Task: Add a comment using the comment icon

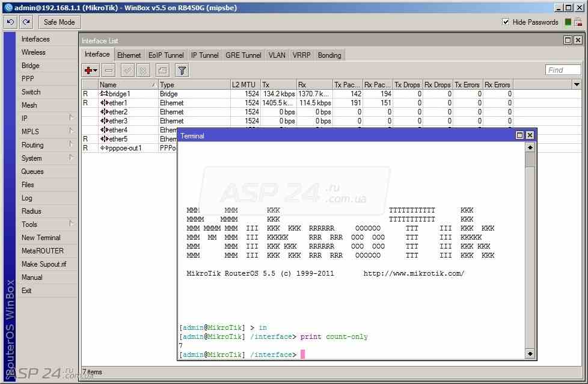Action: coord(162,70)
